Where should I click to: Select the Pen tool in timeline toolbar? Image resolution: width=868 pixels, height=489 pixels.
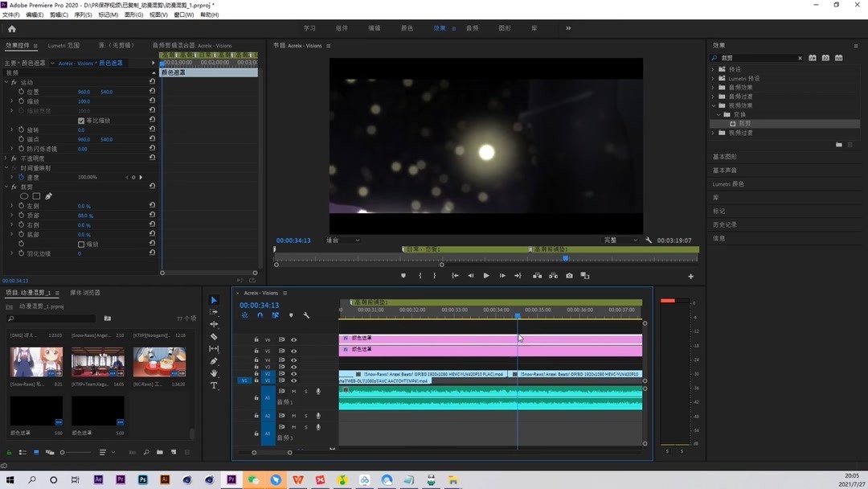click(214, 361)
